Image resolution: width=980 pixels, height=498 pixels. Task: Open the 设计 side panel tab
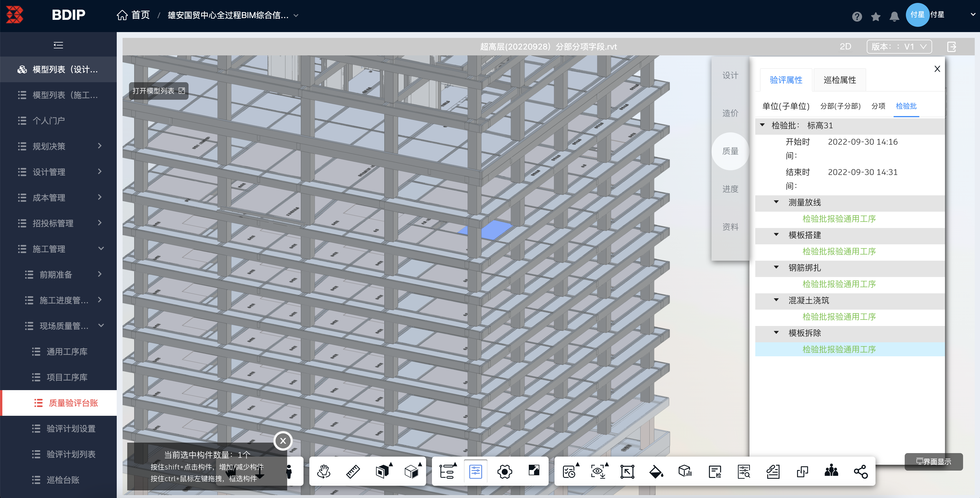[730, 75]
